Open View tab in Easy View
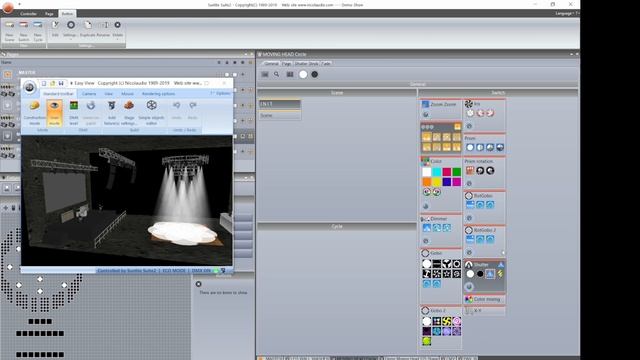This screenshot has width=640, height=360. click(x=108, y=93)
